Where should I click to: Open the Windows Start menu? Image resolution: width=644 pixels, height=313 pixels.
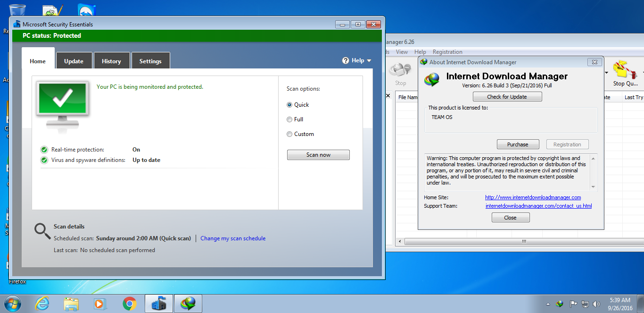12,304
